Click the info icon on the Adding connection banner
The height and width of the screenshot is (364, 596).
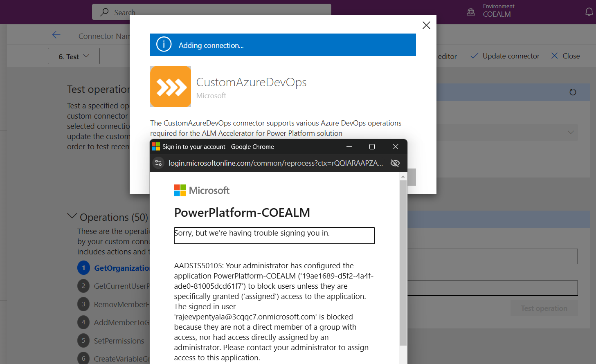(x=164, y=45)
